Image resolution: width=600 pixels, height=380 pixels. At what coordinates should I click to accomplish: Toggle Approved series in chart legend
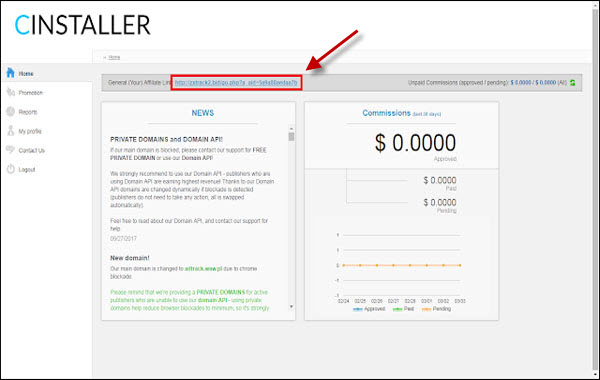pyautogui.click(x=369, y=309)
